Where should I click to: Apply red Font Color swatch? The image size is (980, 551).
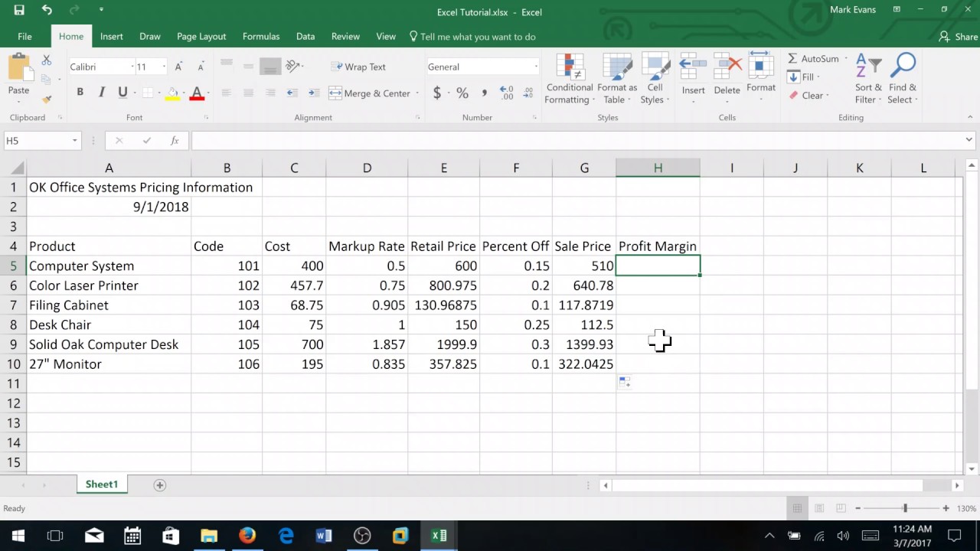197,93
